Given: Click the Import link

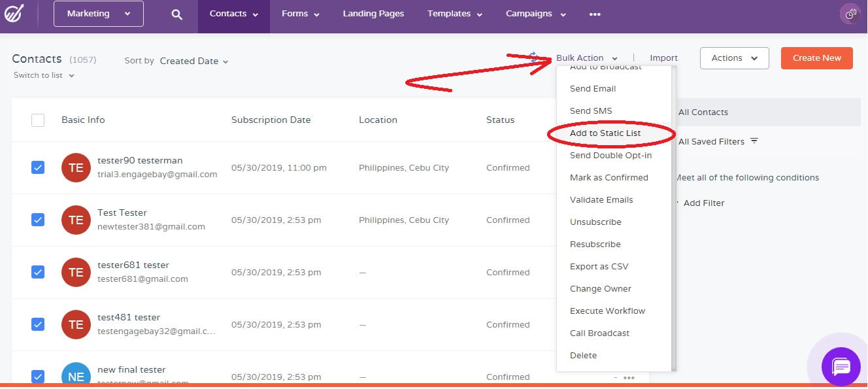Looking at the screenshot, I should [663, 58].
